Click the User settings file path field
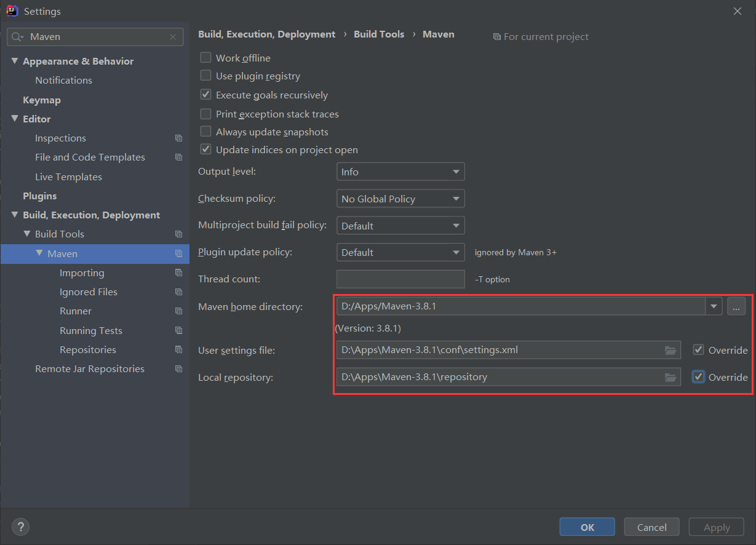The image size is (756, 545). [509, 351]
